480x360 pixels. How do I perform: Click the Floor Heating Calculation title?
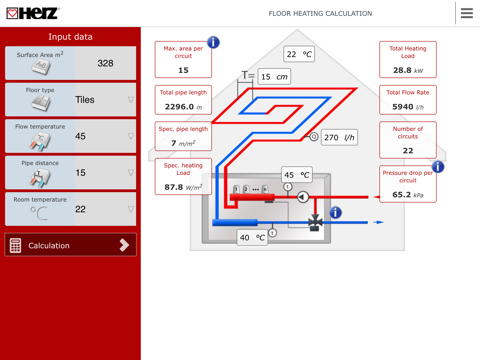coord(320,14)
